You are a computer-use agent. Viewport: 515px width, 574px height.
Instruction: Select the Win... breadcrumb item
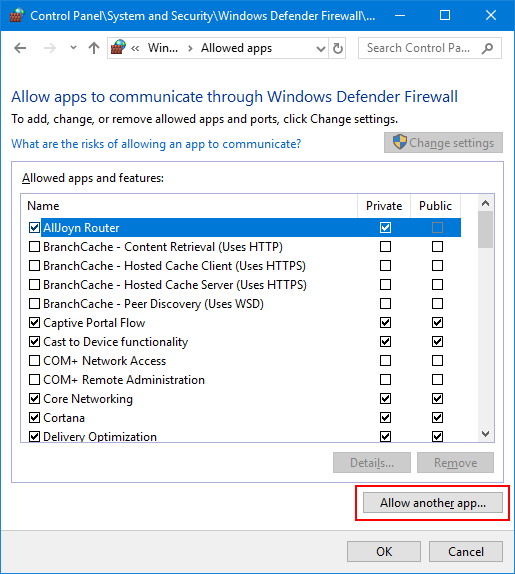(163, 48)
